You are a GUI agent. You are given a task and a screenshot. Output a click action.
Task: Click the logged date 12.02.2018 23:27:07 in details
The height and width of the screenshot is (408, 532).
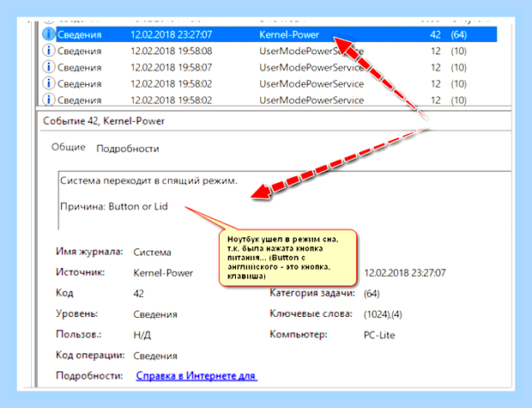[x=405, y=273]
